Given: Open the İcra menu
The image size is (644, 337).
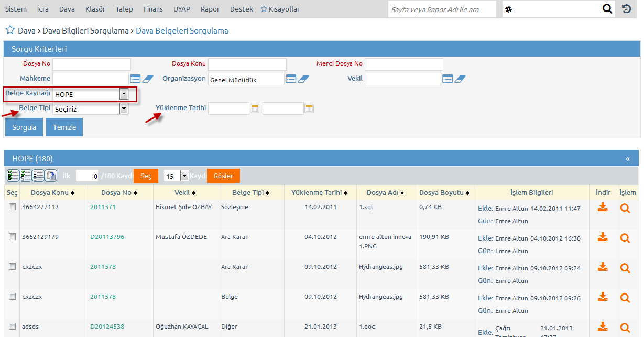Looking at the screenshot, I should [x=43, y=9].
